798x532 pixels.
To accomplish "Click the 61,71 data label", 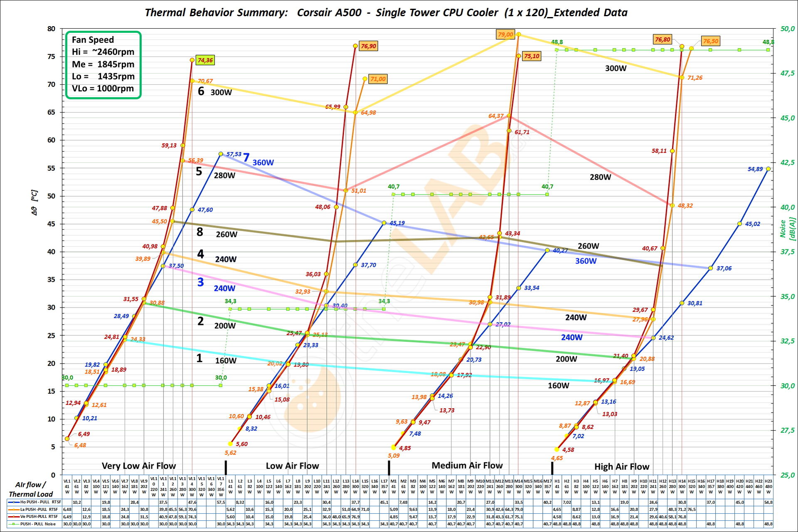I will click(522, 132).
